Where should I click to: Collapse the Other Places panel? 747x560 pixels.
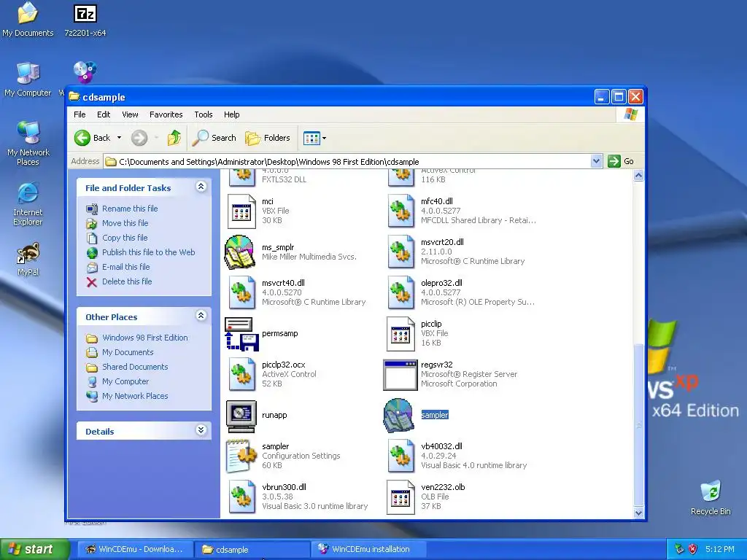point(201,316)
